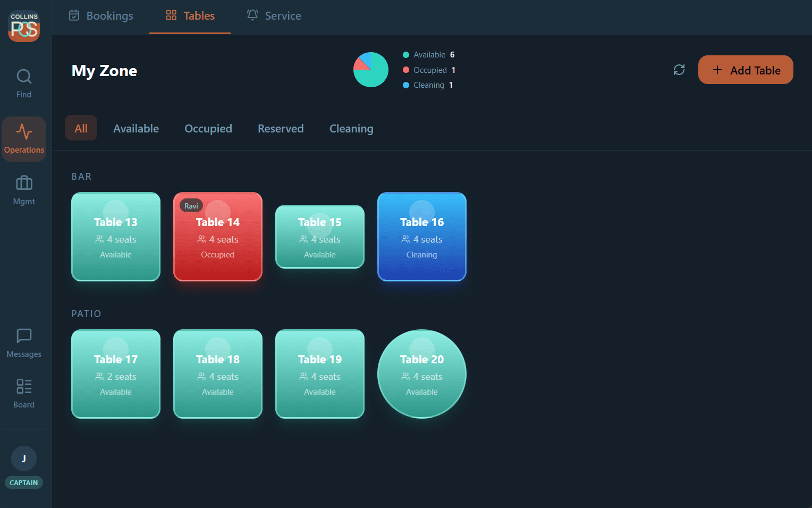Open Table 18 card
The width and height of the screenshot is (812, 508).
coord(218,374)
